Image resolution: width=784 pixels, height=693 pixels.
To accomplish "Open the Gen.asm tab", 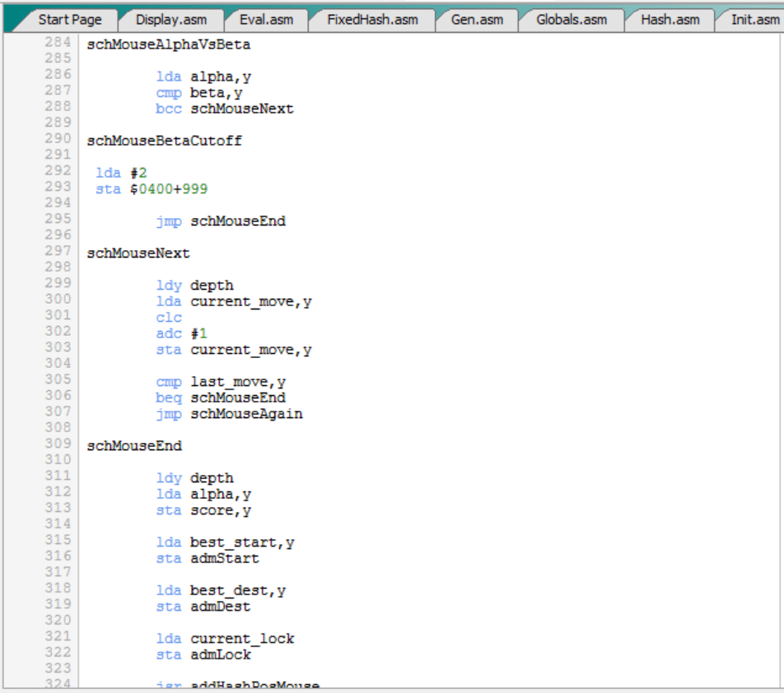I will [x=477, y=20].
